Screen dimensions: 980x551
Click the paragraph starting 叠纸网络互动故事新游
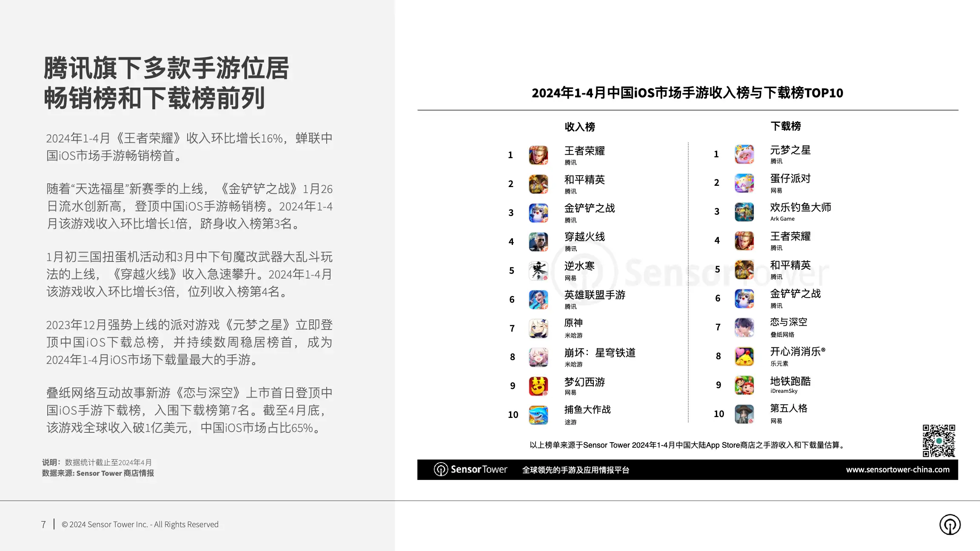pos(189,410)
